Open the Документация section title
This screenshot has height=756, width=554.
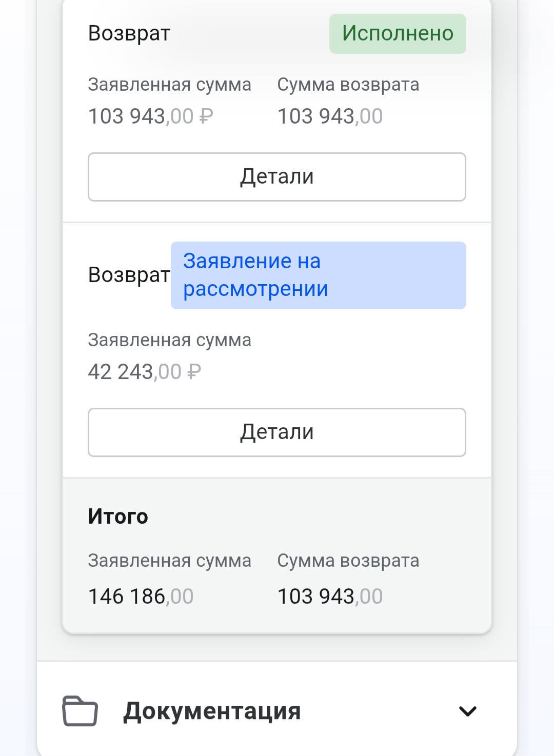(212, 711)
